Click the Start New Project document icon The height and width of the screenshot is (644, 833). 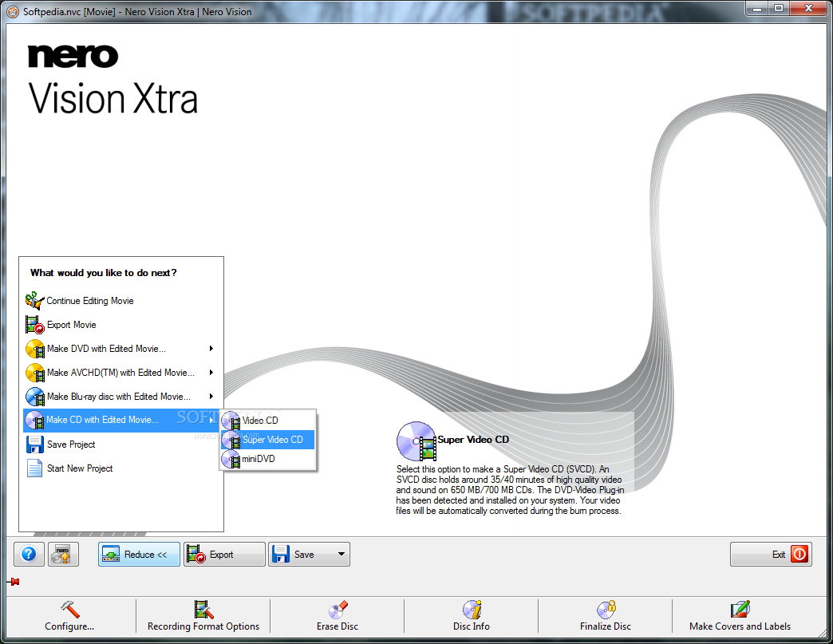[x=34, y=468]
